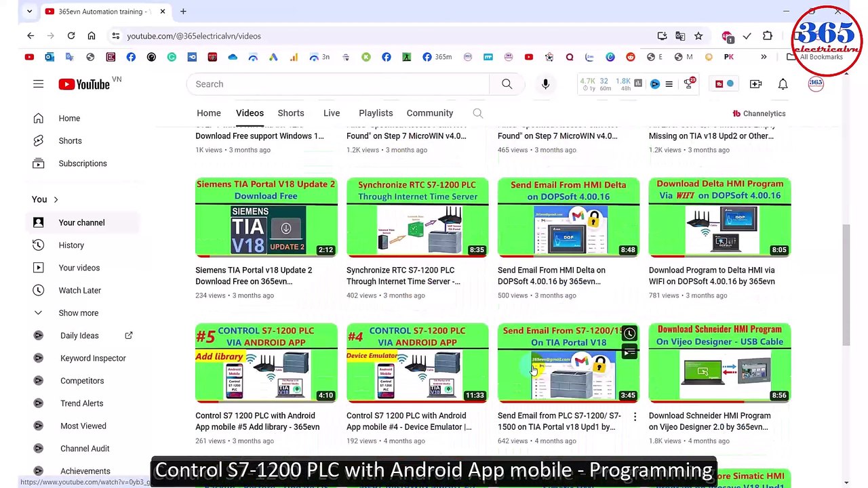
Task: Open the new tab plus button
Action: pos(183,12)
